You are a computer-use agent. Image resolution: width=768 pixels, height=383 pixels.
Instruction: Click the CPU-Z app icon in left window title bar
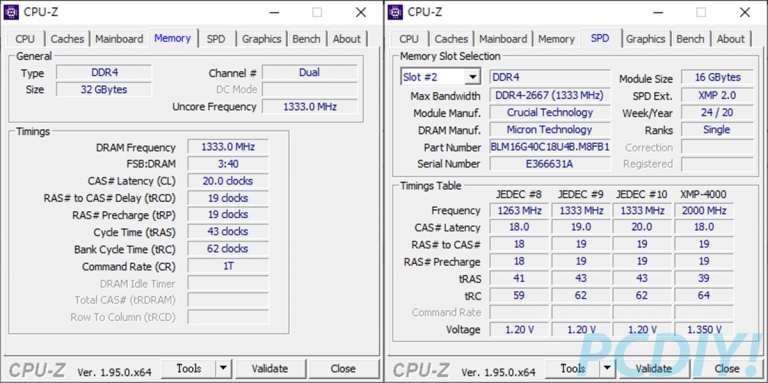pos(11,12)
